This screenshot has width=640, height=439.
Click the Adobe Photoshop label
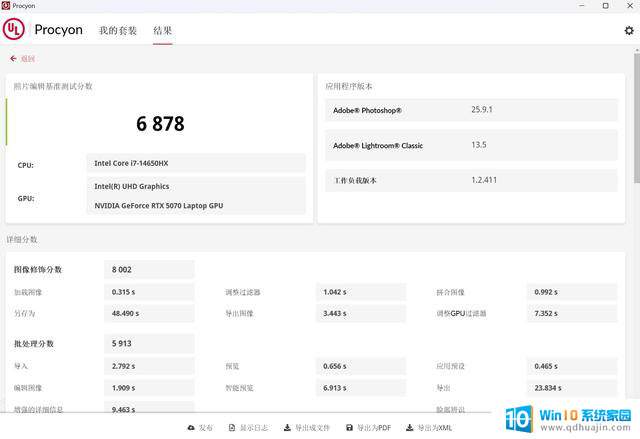367,110
